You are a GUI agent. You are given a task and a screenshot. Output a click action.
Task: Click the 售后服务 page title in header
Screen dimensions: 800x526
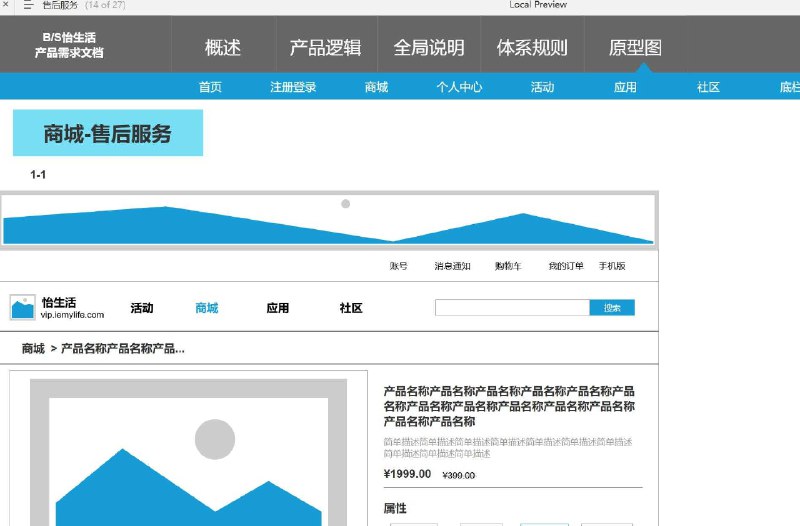point(60,5)
